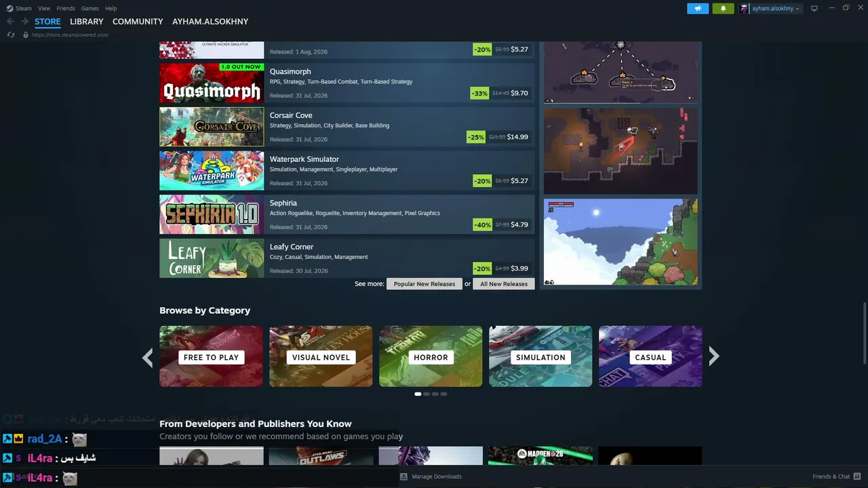Screen dimensions: 868x488
Task: Open the View menu
Action: (x=44, y=8)
